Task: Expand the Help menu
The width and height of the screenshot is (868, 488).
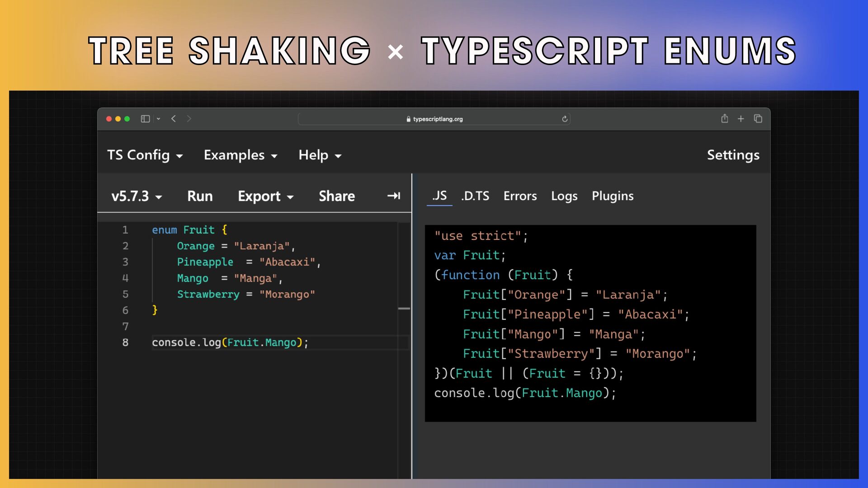Action: (320, 155)
